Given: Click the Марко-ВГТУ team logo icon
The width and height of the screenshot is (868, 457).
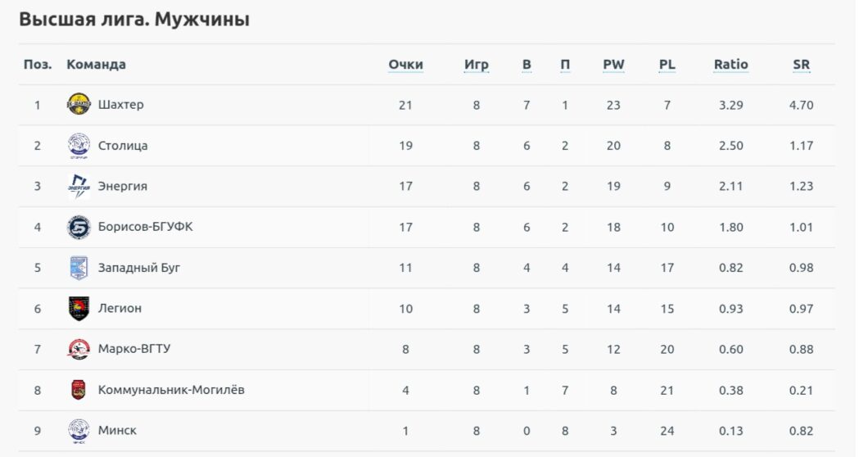Looking at the screenshot, I should tap(79, 349).
